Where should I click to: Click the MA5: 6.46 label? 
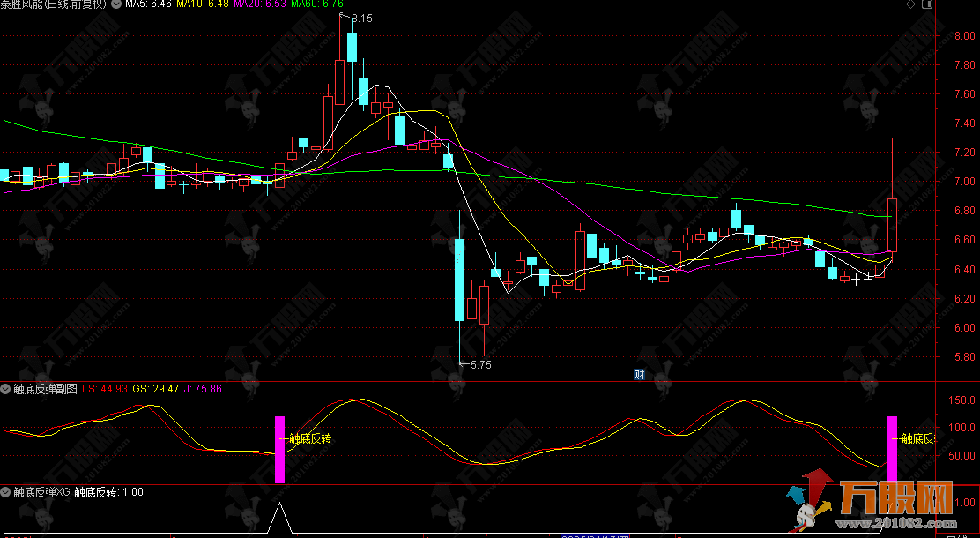(148, 4)
